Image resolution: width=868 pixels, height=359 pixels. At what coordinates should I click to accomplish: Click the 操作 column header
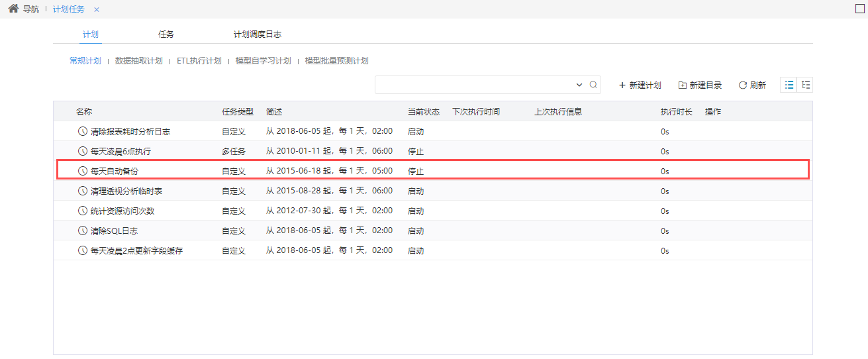click(713, 111)
